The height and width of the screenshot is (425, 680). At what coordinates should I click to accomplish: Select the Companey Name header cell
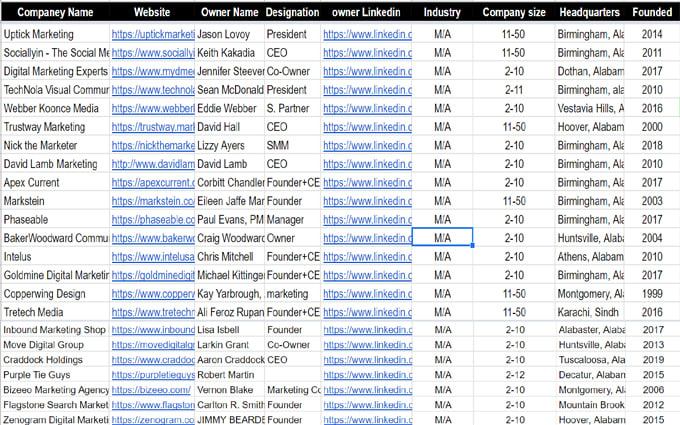click(55, 12)
